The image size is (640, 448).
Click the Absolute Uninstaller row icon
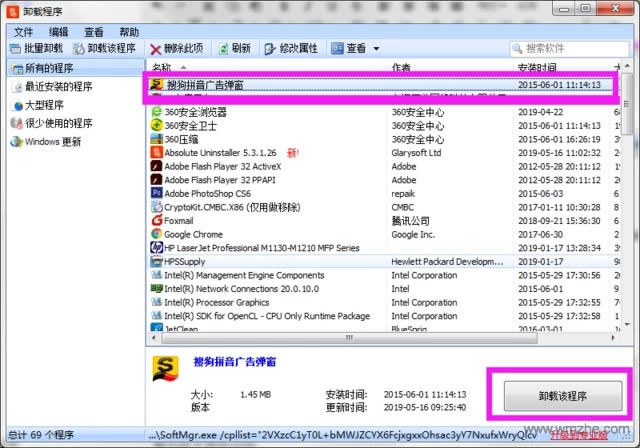click(157, 153)
